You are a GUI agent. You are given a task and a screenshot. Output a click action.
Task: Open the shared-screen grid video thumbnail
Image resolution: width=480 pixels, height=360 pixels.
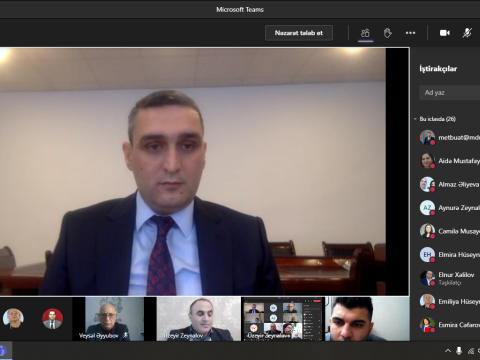click(x=283, y=319)
